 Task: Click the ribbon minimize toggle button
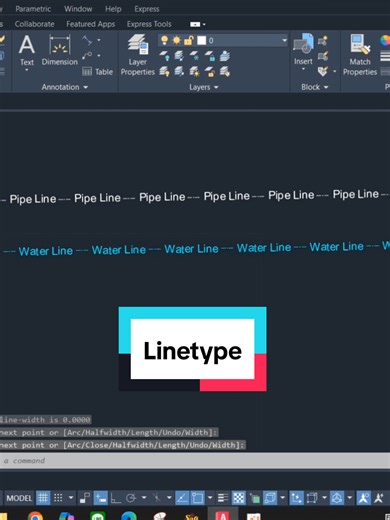[x=195, y=24]
